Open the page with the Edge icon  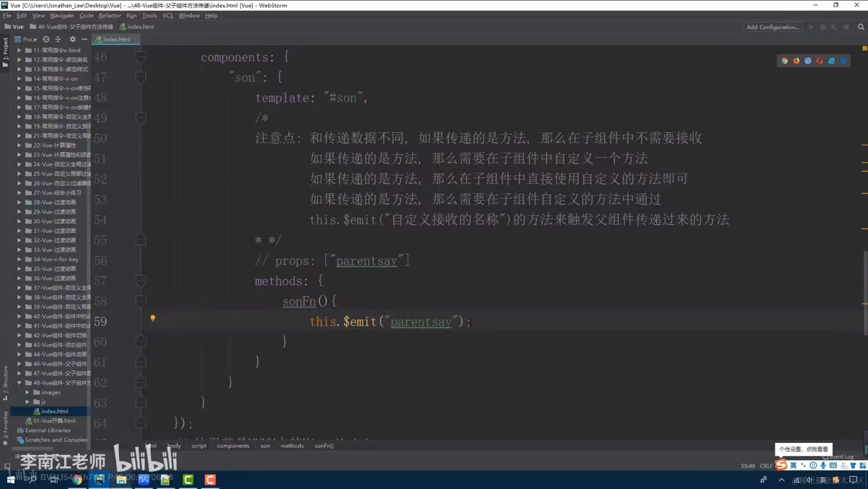coord(843,61)
